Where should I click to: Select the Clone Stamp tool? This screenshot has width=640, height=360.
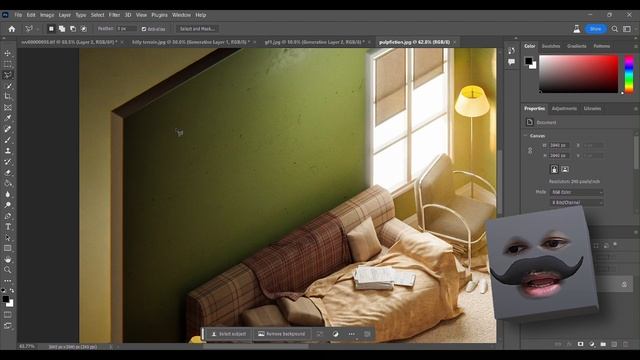[x=8, y=151]
